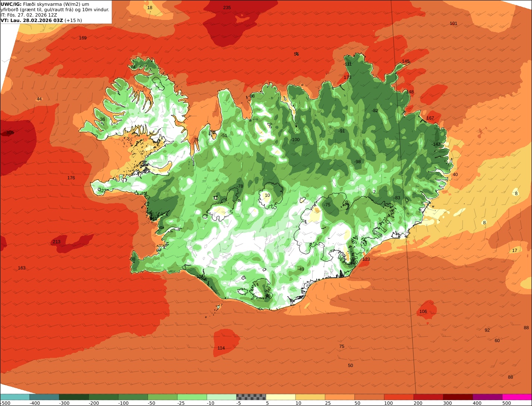Click the value 114 south of Iceland

click(221, 348)
